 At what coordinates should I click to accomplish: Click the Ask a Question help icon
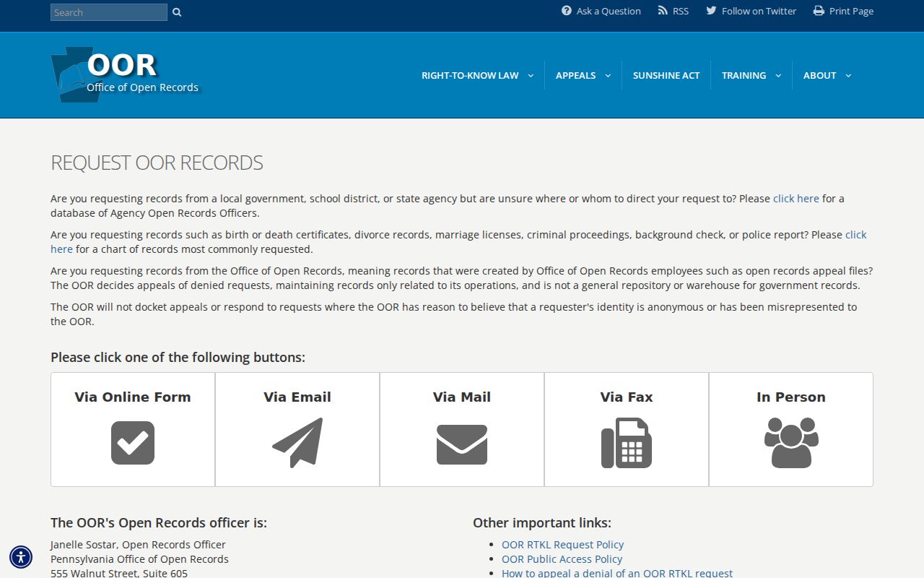tap(567, 11)
